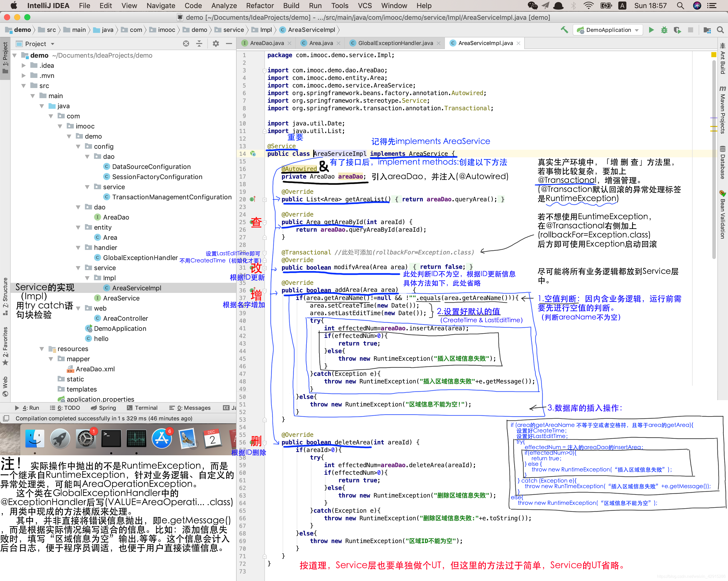The height and width of the screenshot is (581, 728).
Task: Close the GlobalExceptionHandler.java tab
Action: 439,43
